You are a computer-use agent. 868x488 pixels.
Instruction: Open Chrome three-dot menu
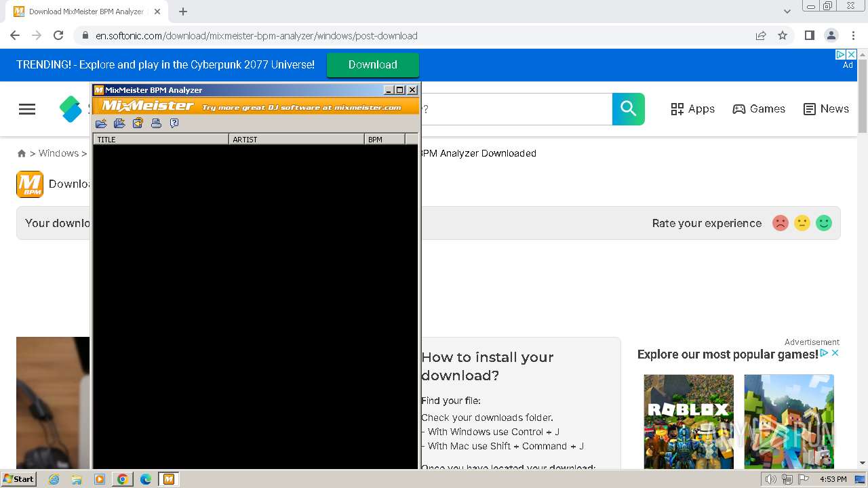853,35
